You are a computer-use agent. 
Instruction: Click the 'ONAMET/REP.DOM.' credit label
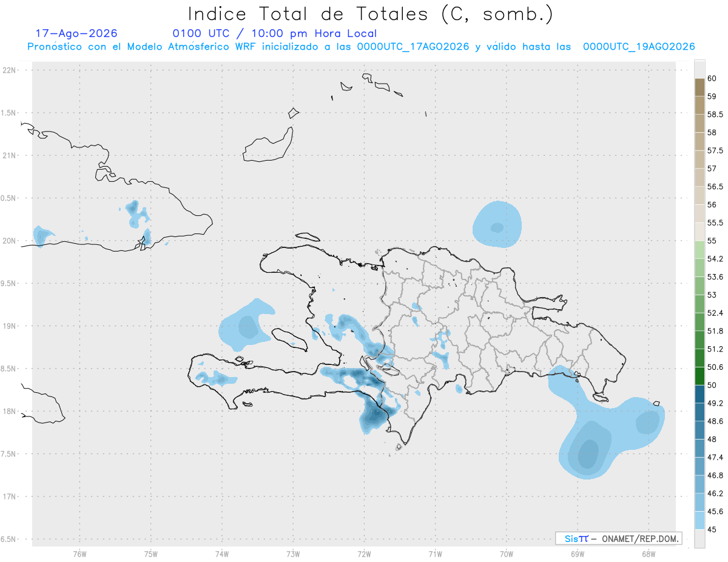[639, 538]
